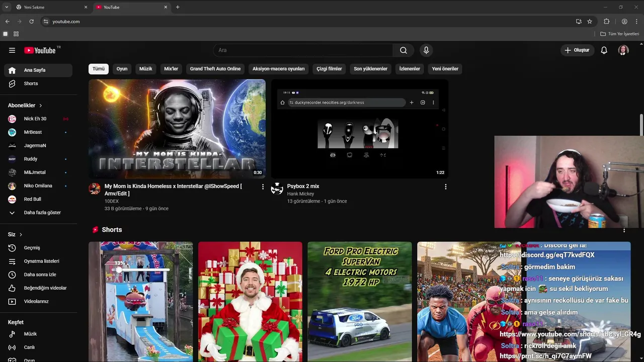Viewport: 644px width, 362px height.
Task: Select the Oyun filter chip
Action: (122, 69)
